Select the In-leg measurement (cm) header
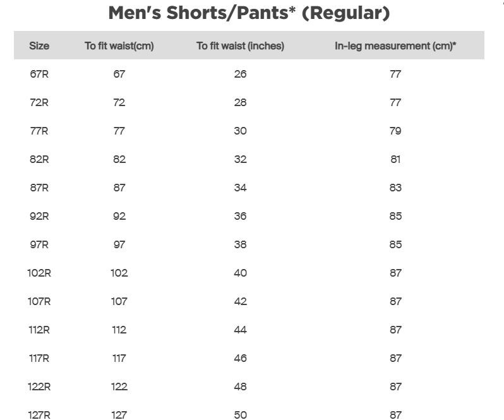Viewport: 504px width, 420px height. pyautogui.click(x=395, y=46)
